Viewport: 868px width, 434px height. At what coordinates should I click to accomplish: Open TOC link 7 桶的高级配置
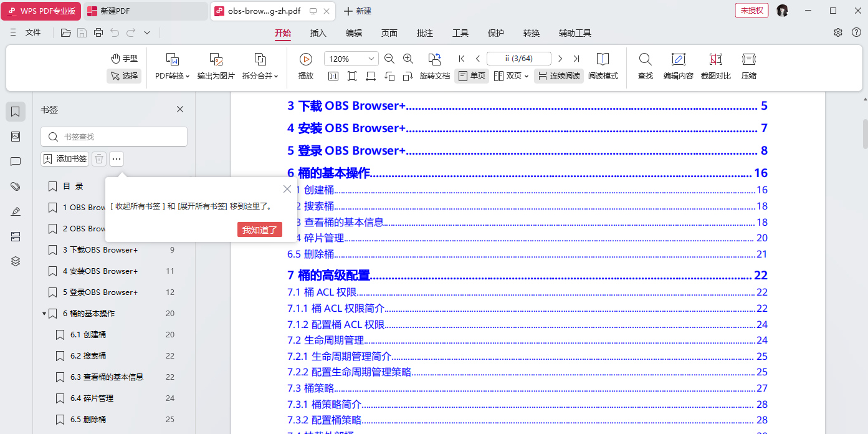coord(527,275)
